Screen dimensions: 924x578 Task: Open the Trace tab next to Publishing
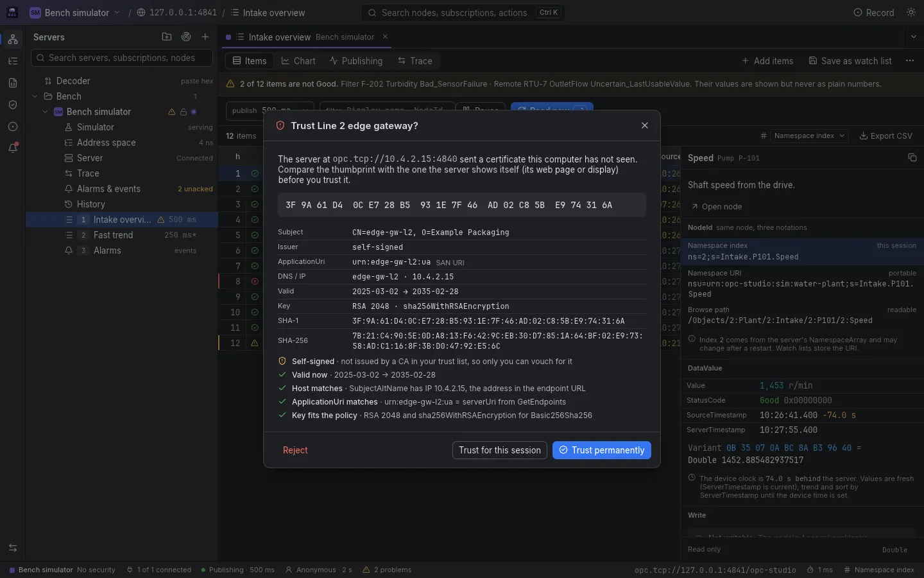pos(415,60)
